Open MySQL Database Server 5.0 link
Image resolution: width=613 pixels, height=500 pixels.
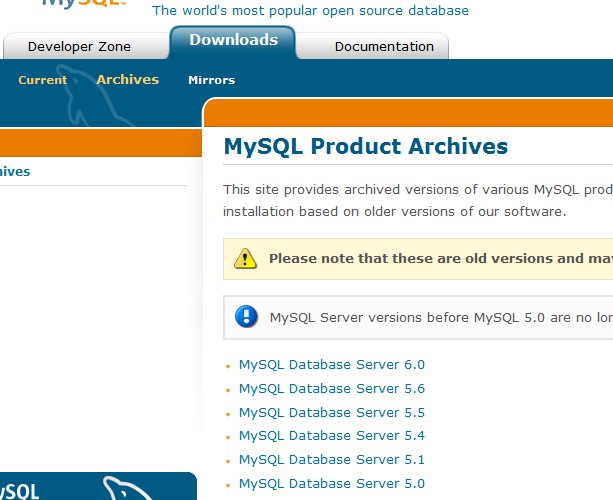pos(332,484)
